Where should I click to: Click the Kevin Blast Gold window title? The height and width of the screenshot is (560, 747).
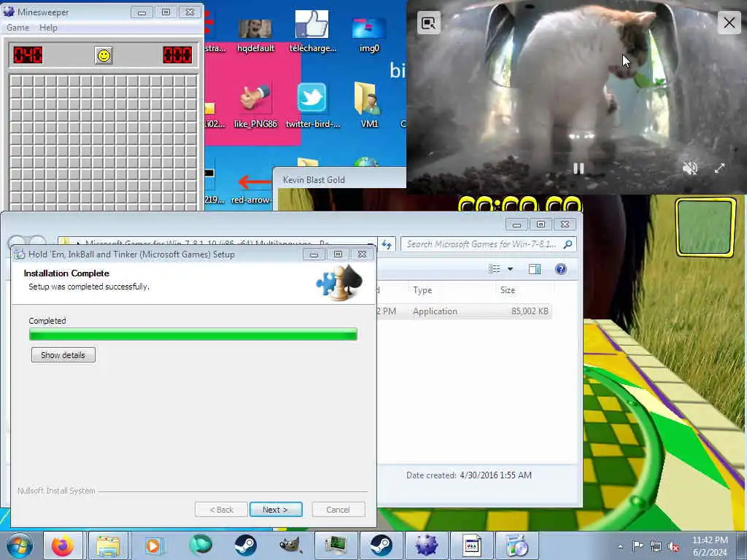[314, 179]
